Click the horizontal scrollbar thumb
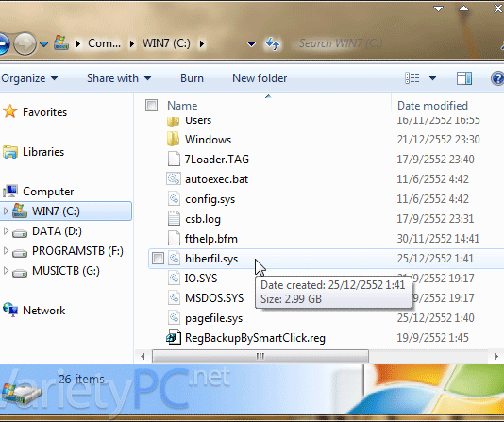 pyautogui.click(x=260, y=356)
